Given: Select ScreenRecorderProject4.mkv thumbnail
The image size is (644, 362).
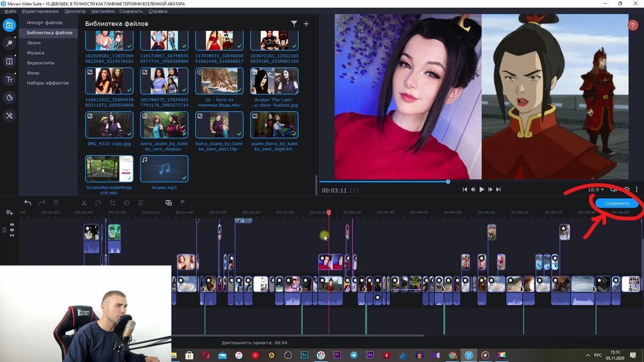Looking at the screenshot, I should (x=109, y=169).
